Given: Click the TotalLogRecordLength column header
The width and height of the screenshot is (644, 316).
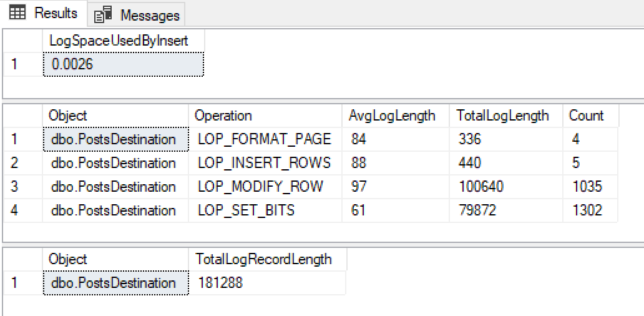Looking at the screenshot, I should coord(263,259).
